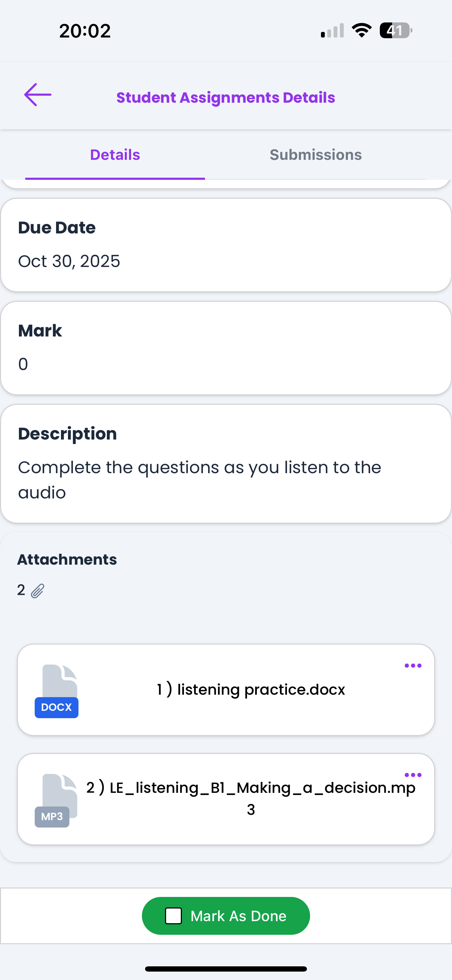Tap the Due Date card
This screenshot has height=980, width=452.
coord(226,245)
